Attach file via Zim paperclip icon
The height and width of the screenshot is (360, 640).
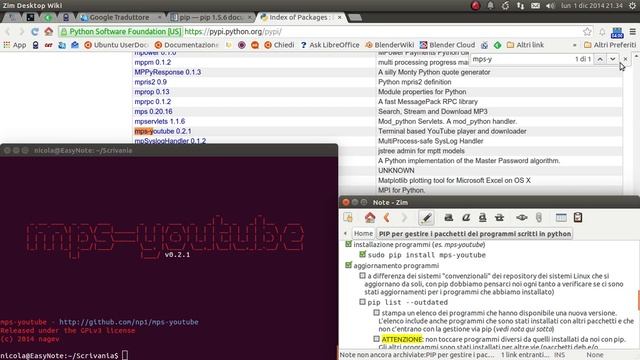click(539, 218)
